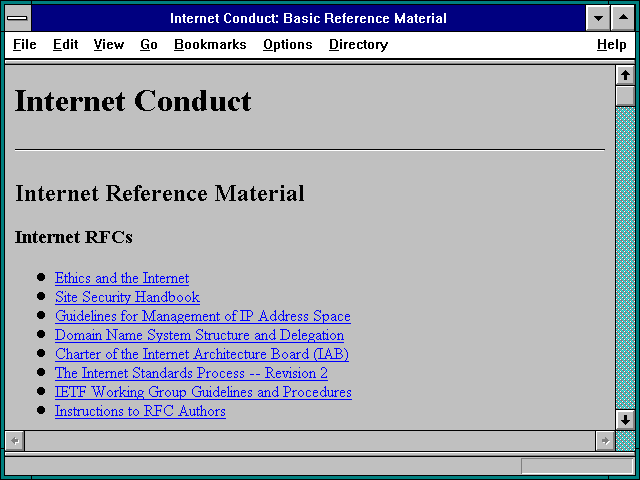Open the Go menu

click(149, 44)
